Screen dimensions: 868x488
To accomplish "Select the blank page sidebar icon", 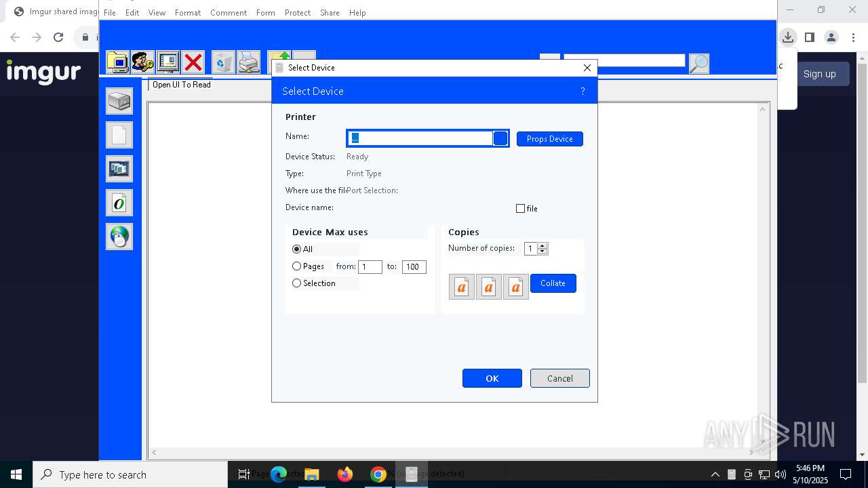I will 119,135.
